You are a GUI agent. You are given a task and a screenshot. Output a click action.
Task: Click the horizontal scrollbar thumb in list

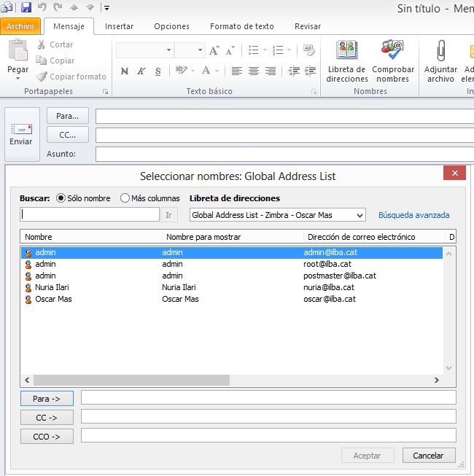pos(131,380)
